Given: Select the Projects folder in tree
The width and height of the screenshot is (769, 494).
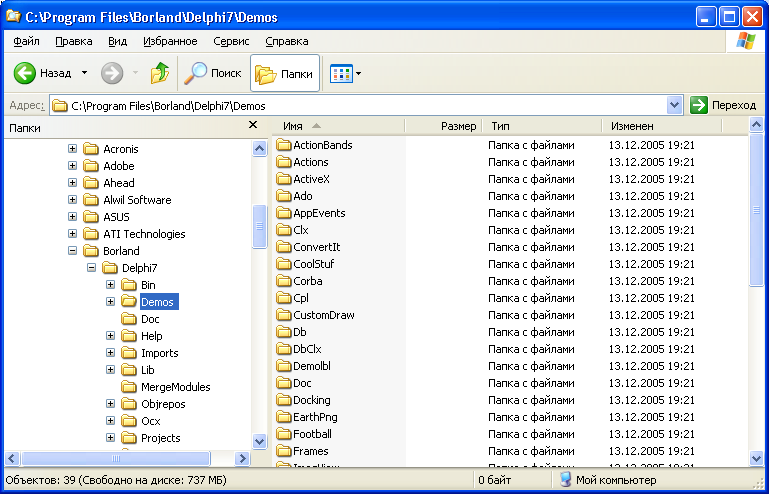Looking at the screenshot, I should click(x=160, y=438).
